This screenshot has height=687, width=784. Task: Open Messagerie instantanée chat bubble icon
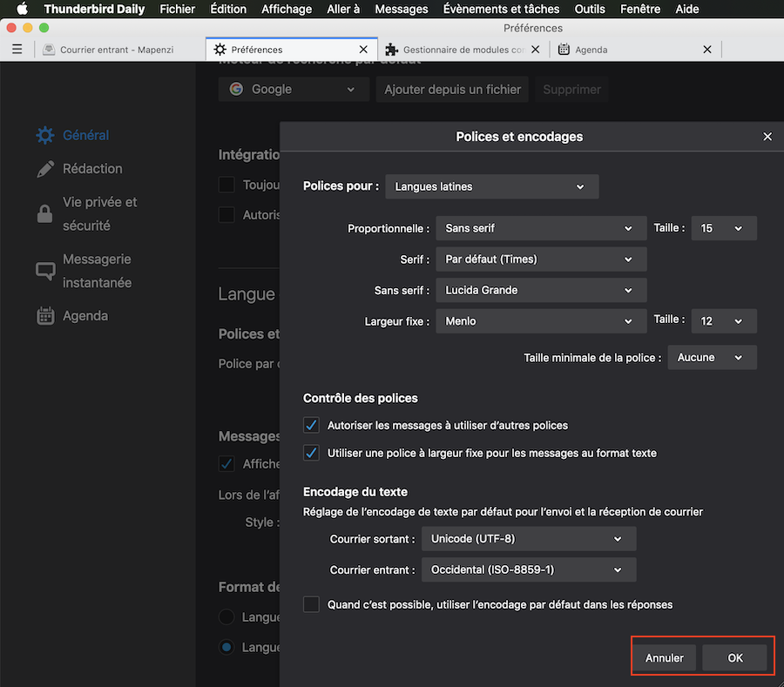pyautogui.click(x=45, y=271)
